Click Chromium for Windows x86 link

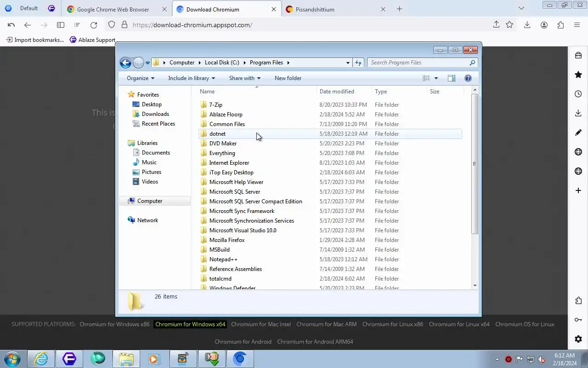pos(114,324)
